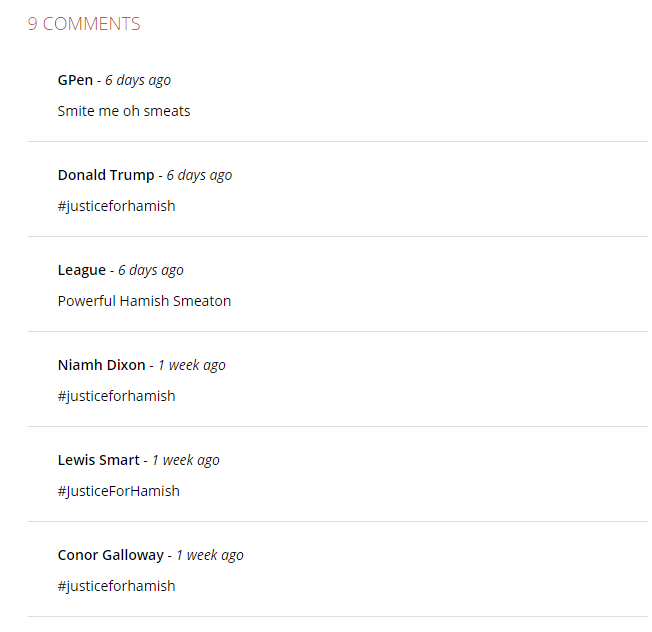Click divider line below GPen's comment
652x632 pixels.
coord(338,141)
